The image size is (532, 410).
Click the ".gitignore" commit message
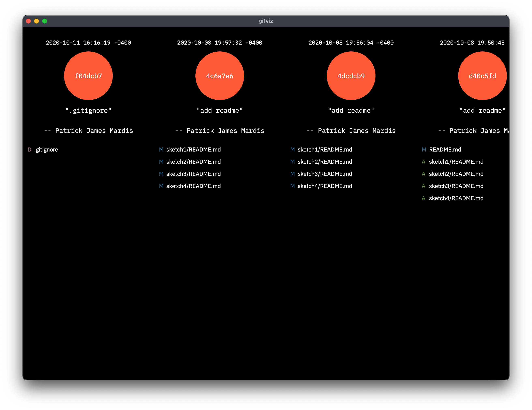[x=88, y=110]
